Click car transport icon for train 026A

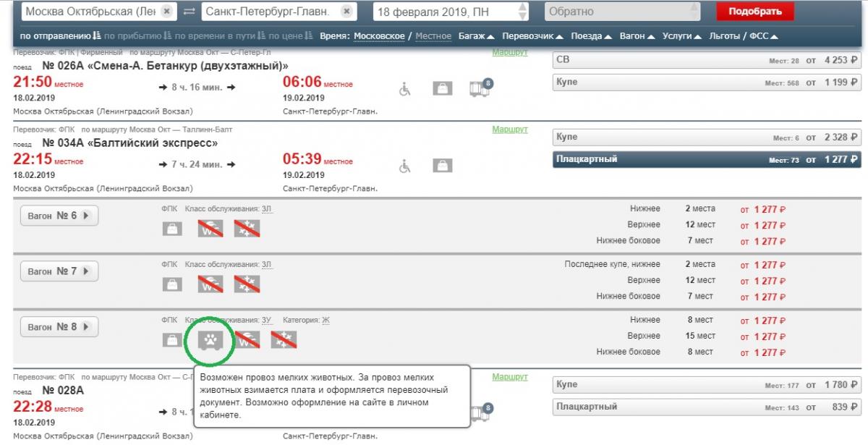click(477, 88)
